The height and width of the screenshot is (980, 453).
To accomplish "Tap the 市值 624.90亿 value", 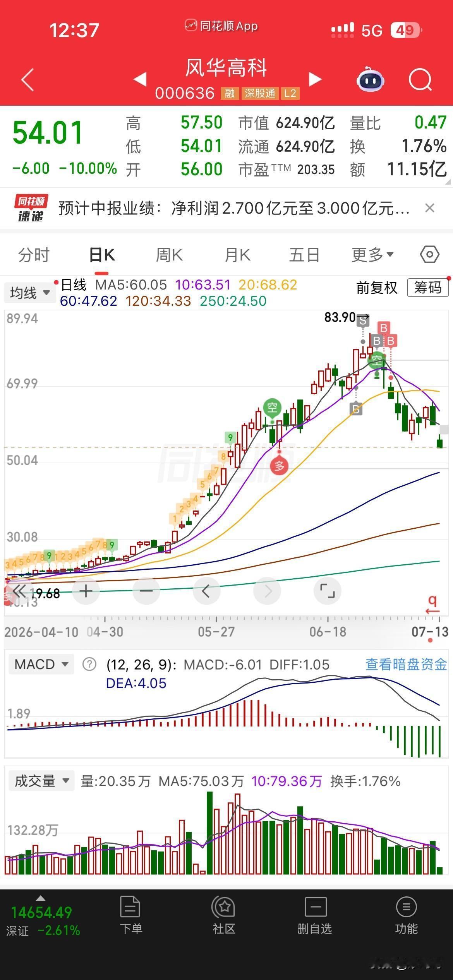I will pos(305,123).
